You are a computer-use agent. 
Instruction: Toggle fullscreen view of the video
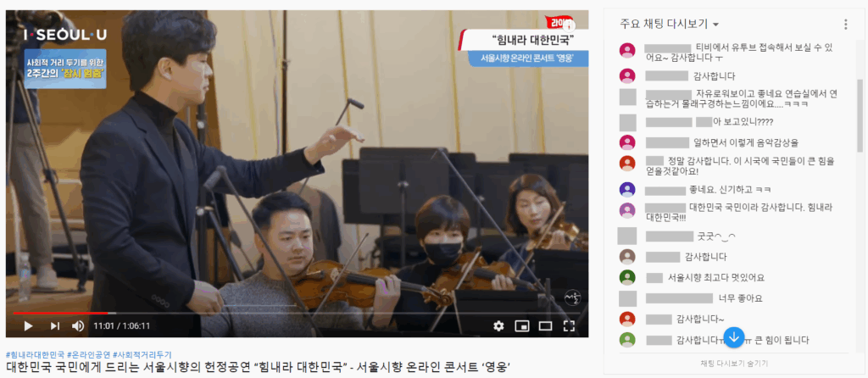point(569,326)
